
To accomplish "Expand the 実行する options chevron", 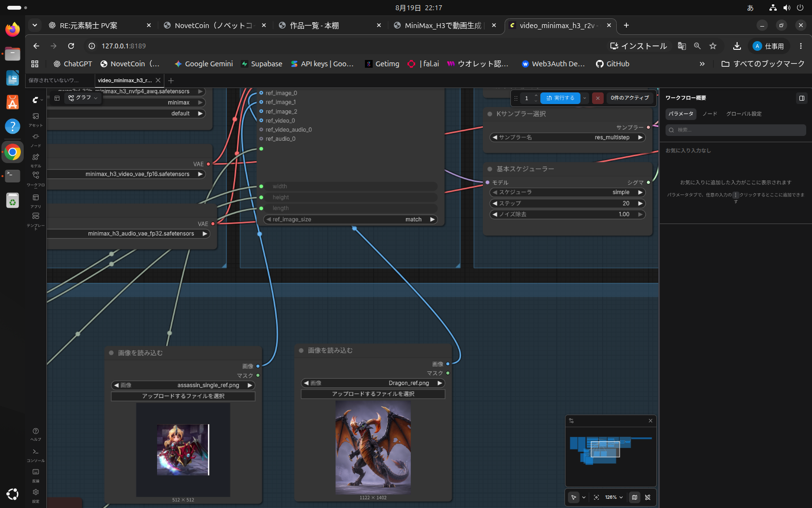I will tap(585, 98).
